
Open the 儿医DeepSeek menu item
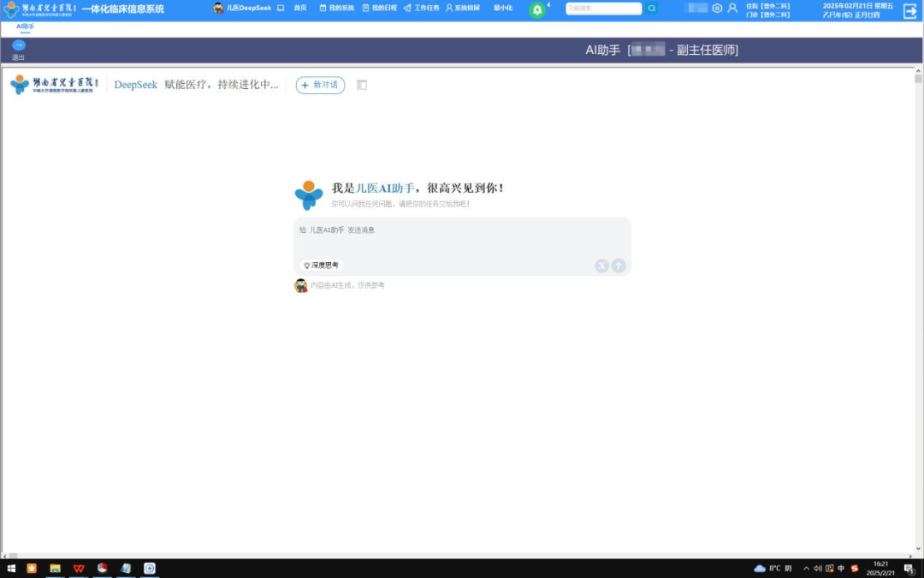[242, 8]
